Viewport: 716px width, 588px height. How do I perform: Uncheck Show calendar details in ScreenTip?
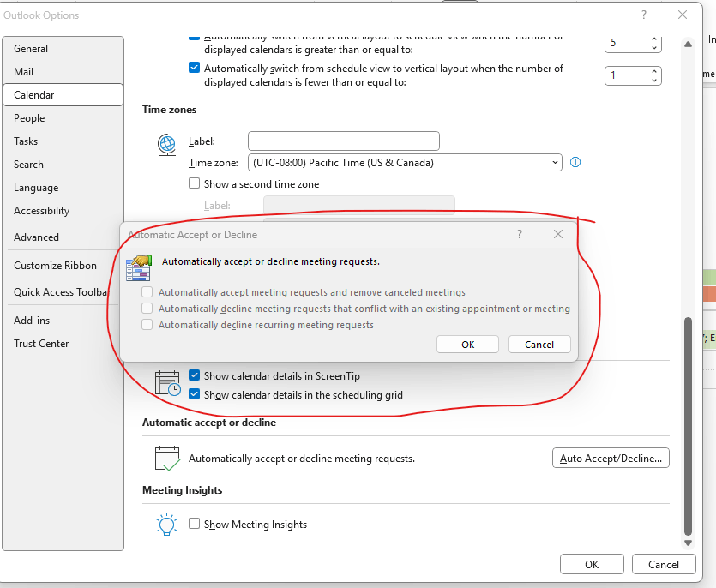[194, 375]
